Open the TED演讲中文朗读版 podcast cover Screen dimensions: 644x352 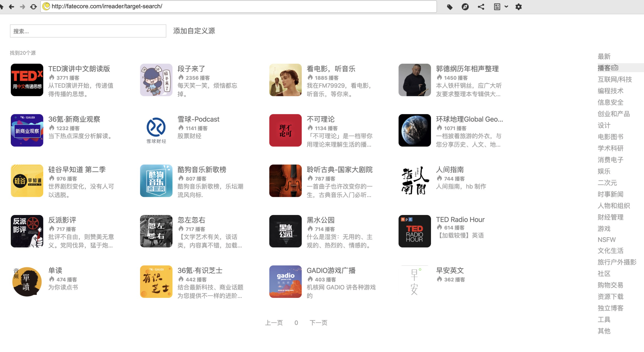coord(27,80)
